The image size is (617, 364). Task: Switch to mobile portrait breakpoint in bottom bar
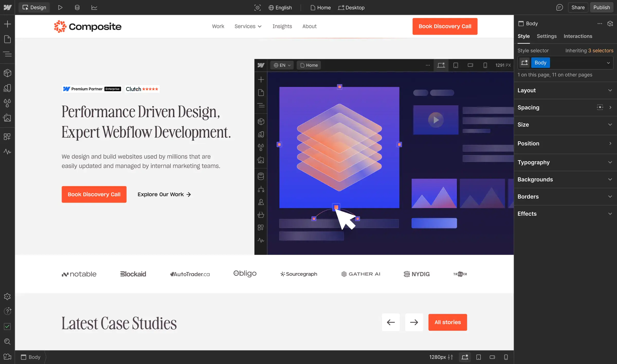point(506,357)
